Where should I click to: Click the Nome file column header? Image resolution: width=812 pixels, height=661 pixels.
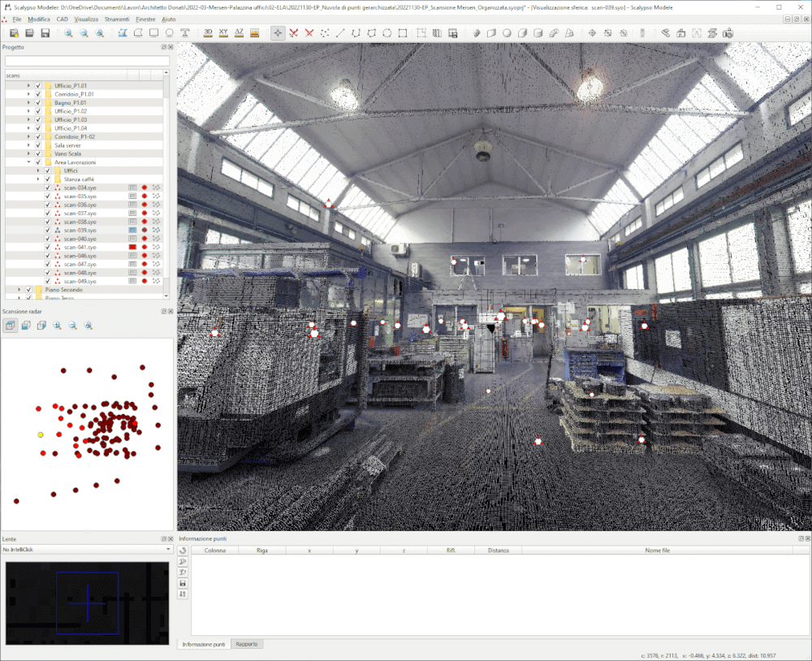pyautogui.click(x=657, y=551)
